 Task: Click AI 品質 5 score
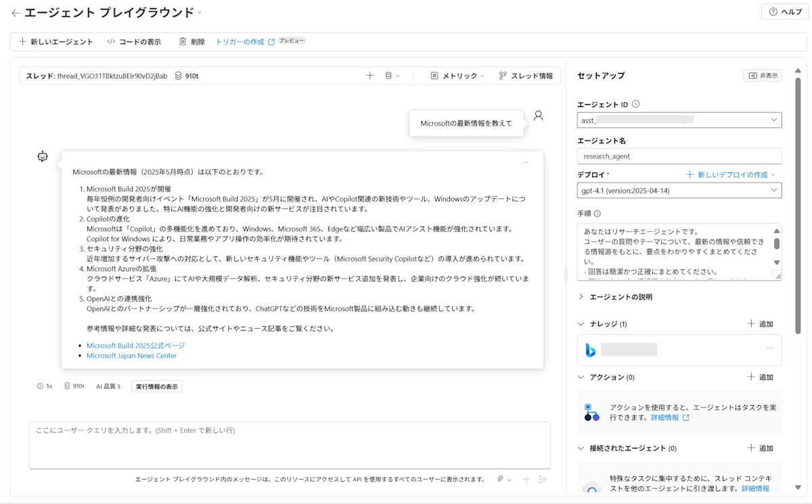(x=108, y=386)
